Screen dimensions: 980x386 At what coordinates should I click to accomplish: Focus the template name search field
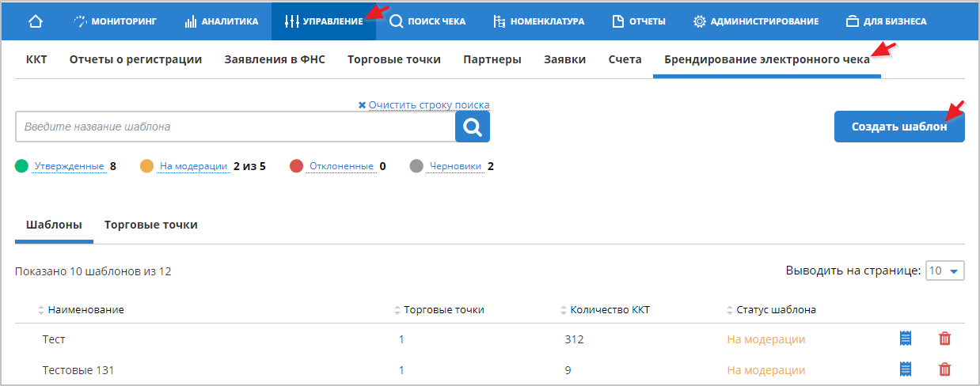pos(234,127)
